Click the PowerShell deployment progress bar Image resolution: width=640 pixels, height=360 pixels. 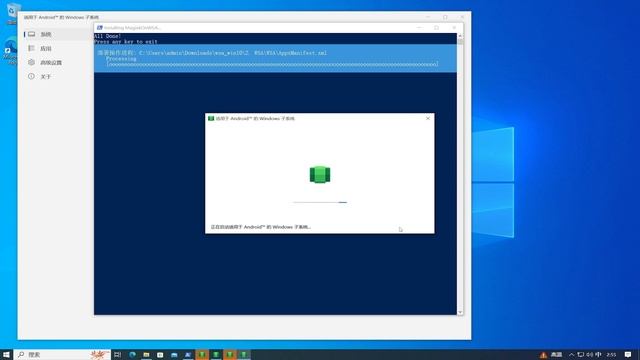[272, 64]
